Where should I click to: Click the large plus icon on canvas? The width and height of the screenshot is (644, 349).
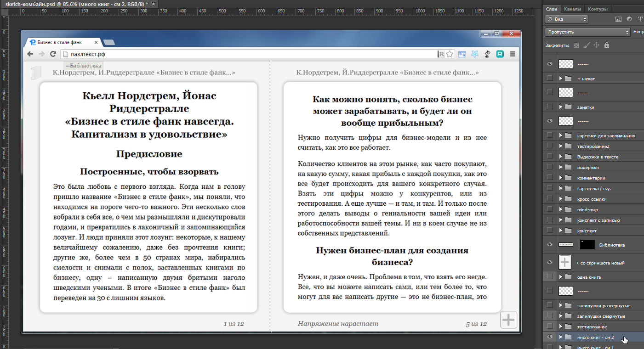(x=508, y=320)
